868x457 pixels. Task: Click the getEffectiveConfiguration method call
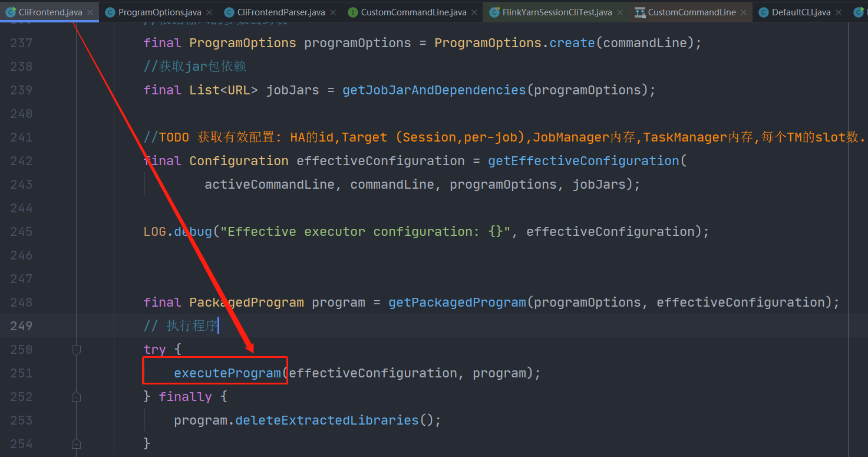pos(583,161)
